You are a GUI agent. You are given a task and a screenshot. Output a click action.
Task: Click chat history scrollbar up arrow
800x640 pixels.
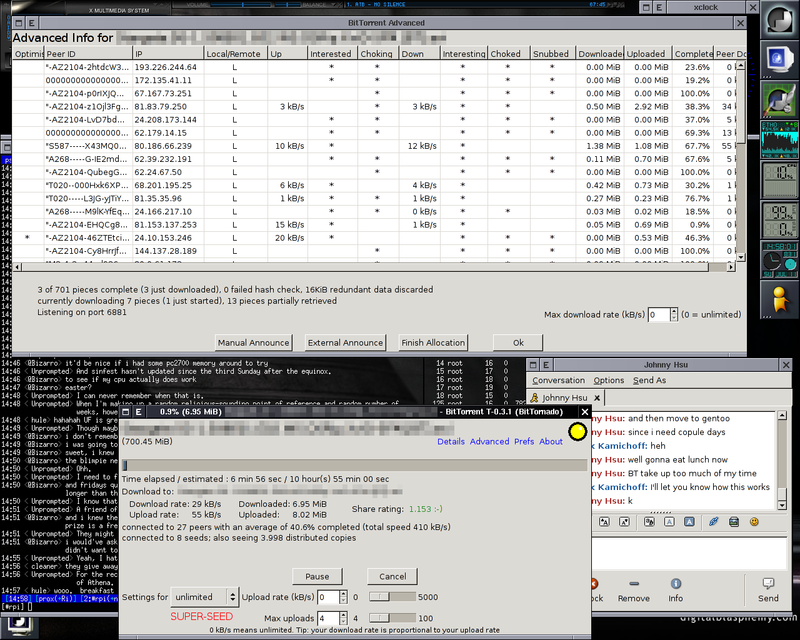tap(782, 415)
